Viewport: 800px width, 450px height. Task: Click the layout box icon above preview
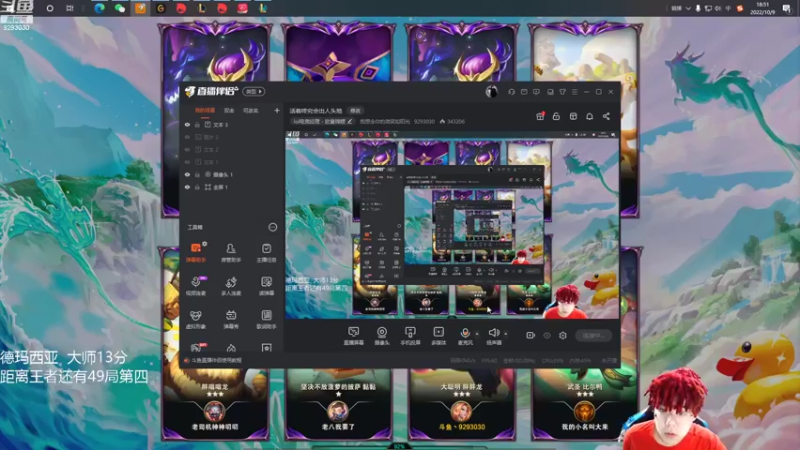[x=573, y=116]
